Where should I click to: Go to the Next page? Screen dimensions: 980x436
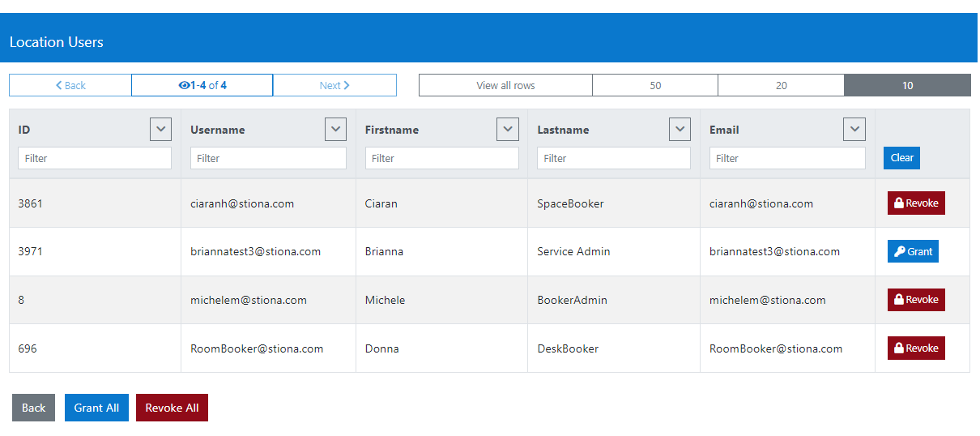(334, 85)
